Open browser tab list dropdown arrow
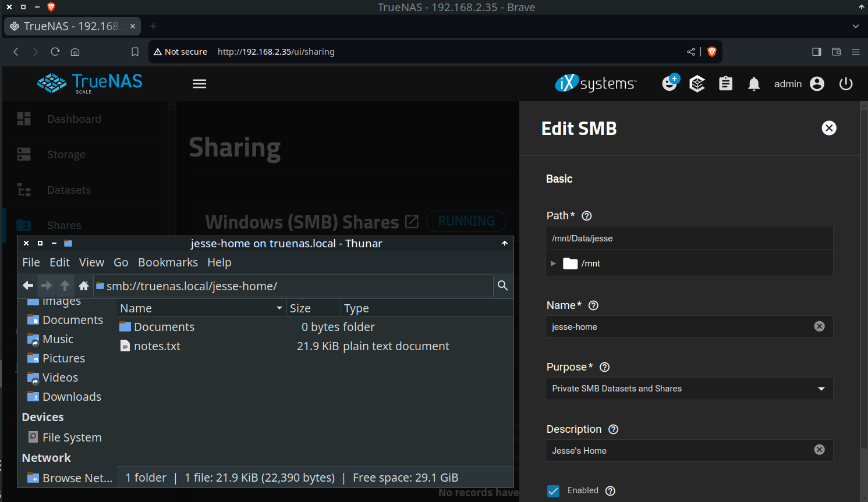868x502 pixels. click(855, 26)
